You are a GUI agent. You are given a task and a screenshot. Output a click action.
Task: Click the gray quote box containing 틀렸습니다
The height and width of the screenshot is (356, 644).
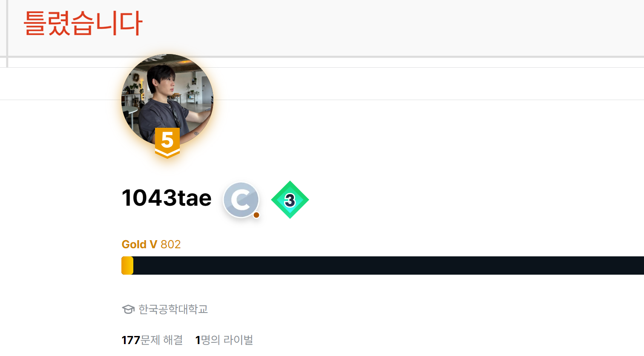(325, 28)
